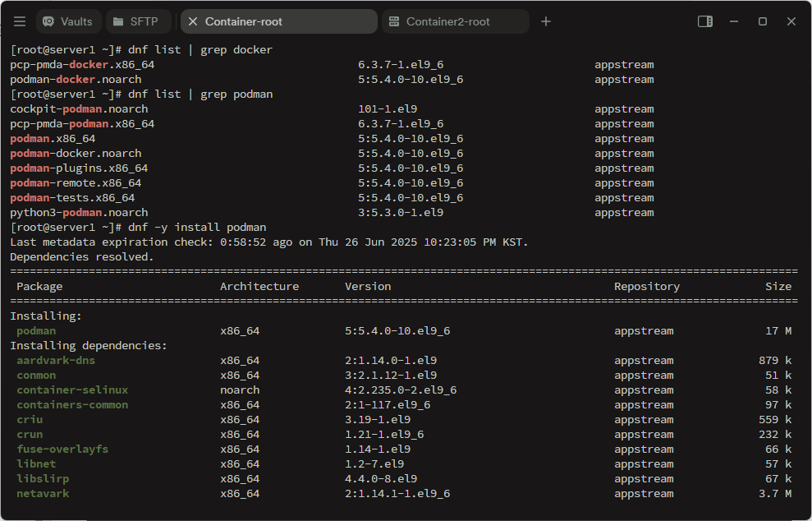Close the Container-root tab
This screenshot has width=812, height=521.
click(193, 21)
